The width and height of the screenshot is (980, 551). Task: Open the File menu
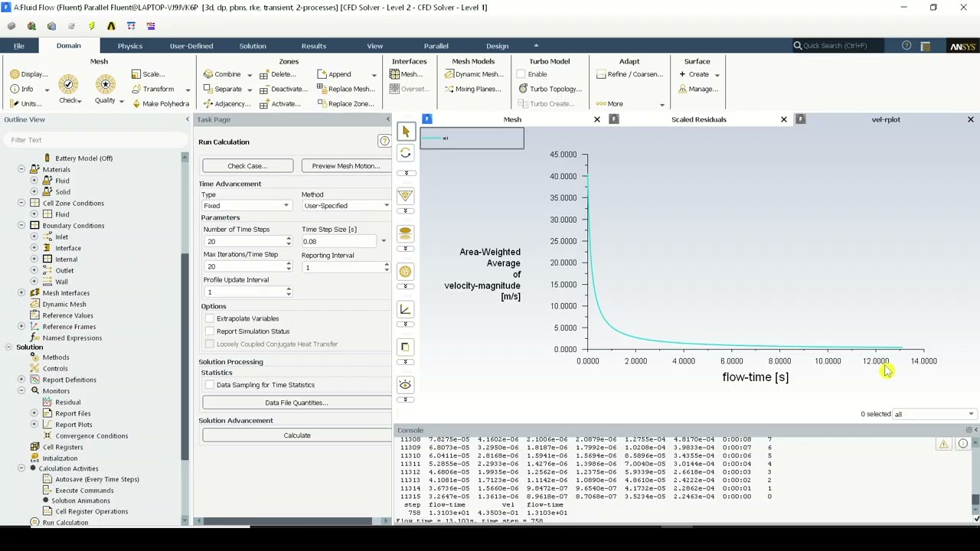tap(18, 46)
